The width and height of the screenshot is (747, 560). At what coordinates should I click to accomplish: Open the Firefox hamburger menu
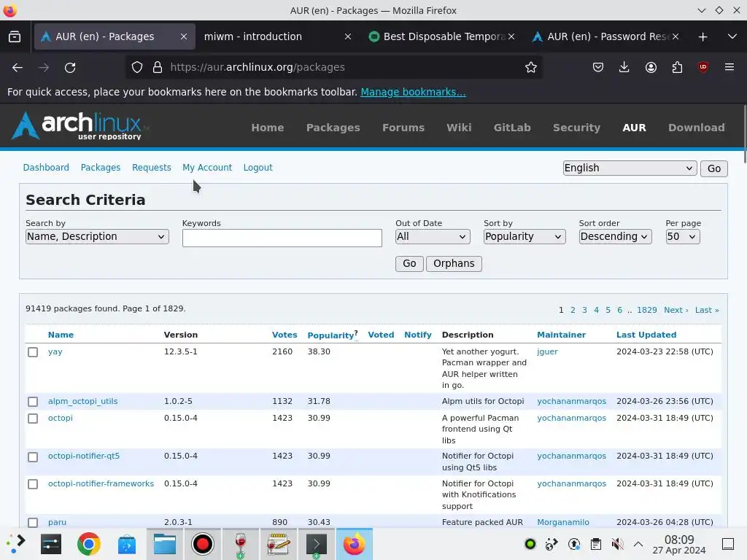(729, 67)
